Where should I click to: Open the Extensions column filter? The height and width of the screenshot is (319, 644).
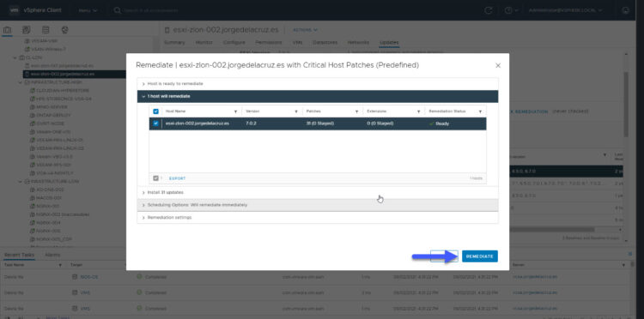click(418, 111)
